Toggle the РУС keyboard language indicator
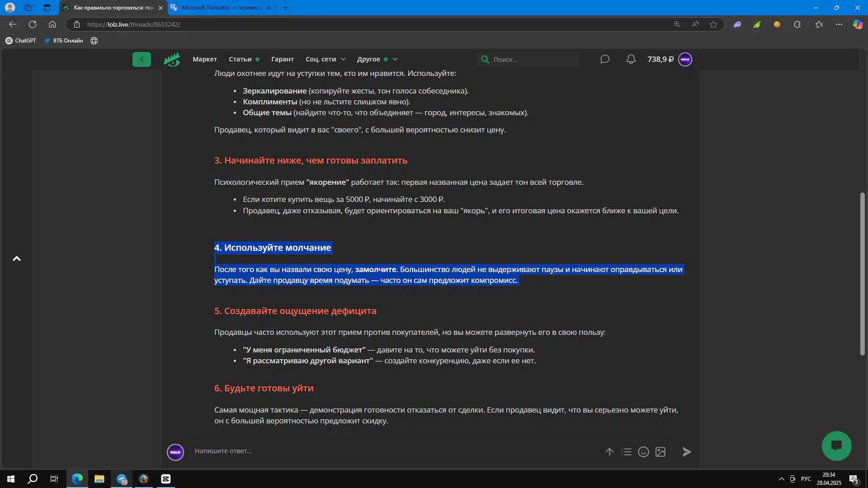Image resolution: width=868 pixels, height=488 pixels. point(806,479)
